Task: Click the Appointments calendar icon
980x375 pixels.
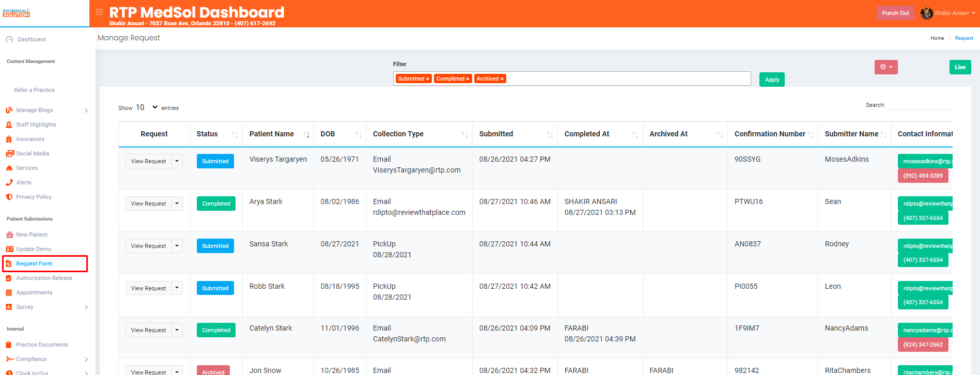Action: pos(9,292)
